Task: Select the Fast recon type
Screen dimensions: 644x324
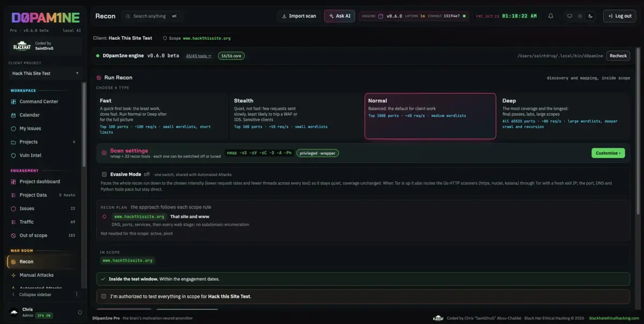Action: click(162, 116)
